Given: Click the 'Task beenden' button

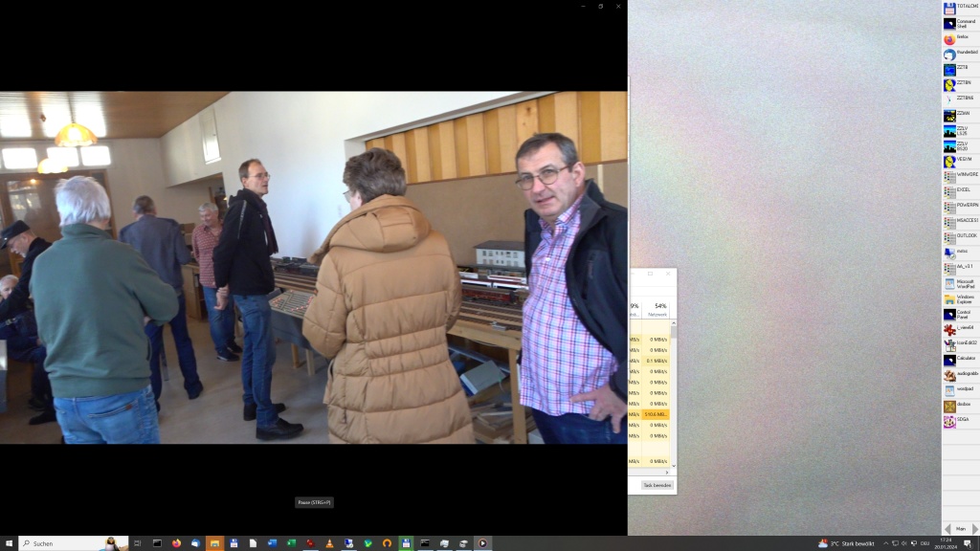Looking at the screenshot, I should click(657, 485).
